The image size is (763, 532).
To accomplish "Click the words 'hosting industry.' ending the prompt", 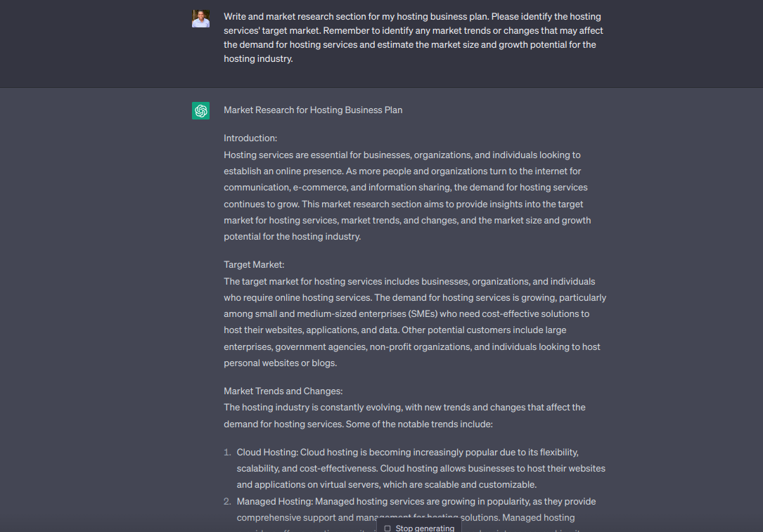I will tap(258, 59).
